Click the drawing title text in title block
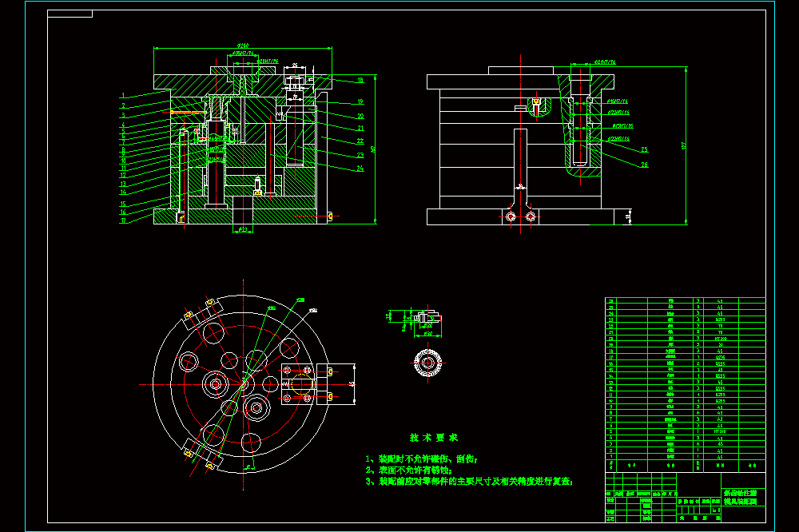Image resolution: width=799 pixels, height=532 pixels. [x=740, y=498]
